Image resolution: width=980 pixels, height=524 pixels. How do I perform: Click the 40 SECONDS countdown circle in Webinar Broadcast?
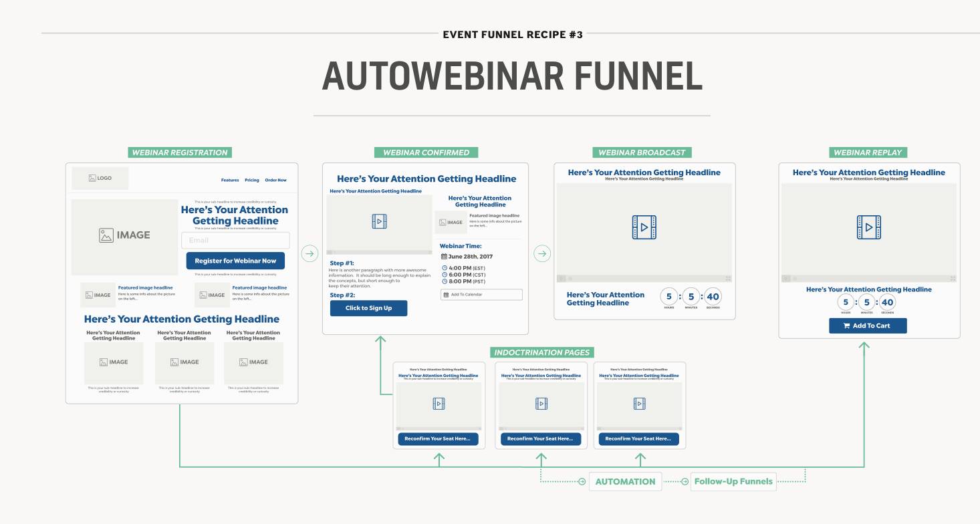coord(713,296)
